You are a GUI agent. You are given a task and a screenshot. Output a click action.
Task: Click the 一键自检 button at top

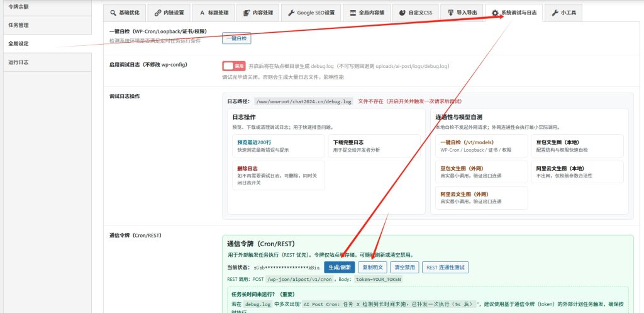tap(236, 38)
